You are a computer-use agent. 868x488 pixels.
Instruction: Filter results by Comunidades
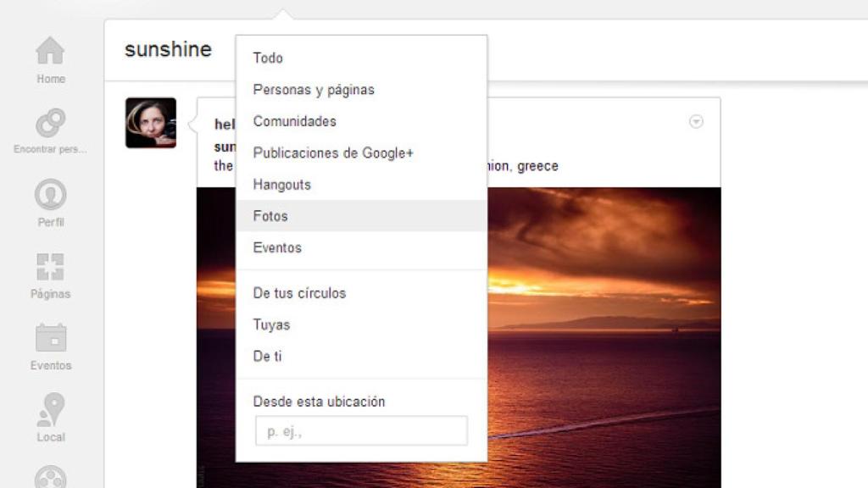(x=294, y=121)
